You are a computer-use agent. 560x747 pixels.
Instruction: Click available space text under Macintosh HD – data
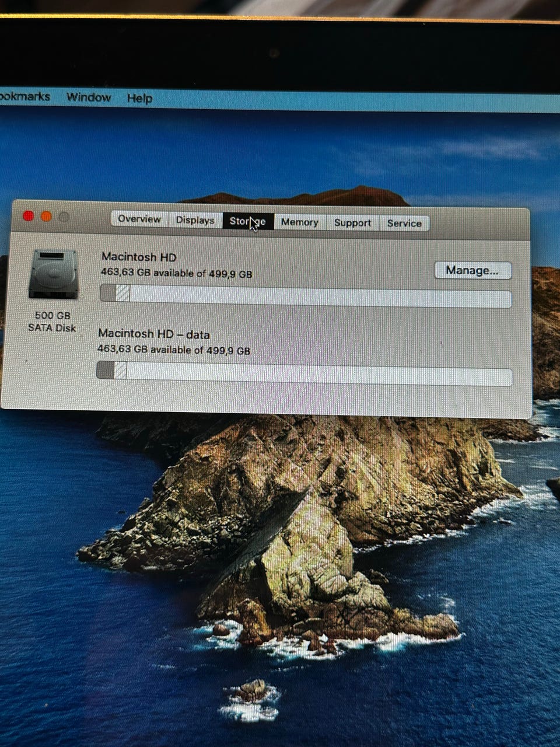pos(174,350)
